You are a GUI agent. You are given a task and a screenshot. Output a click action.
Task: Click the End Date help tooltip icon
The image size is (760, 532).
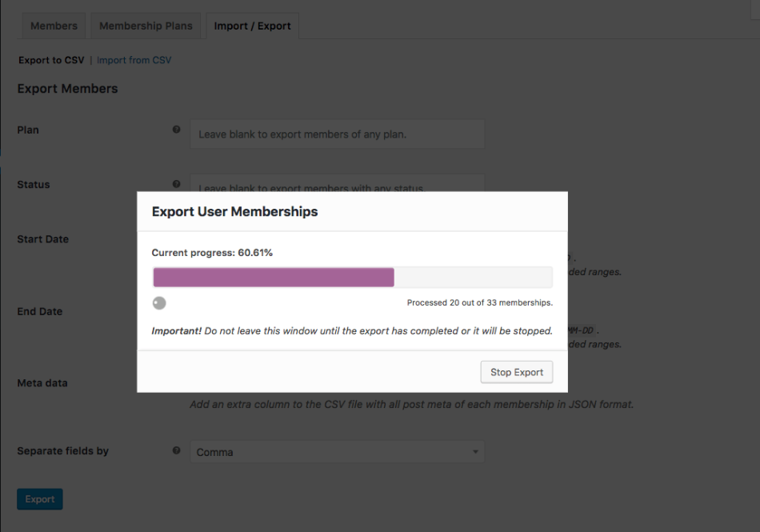(176, 310)
